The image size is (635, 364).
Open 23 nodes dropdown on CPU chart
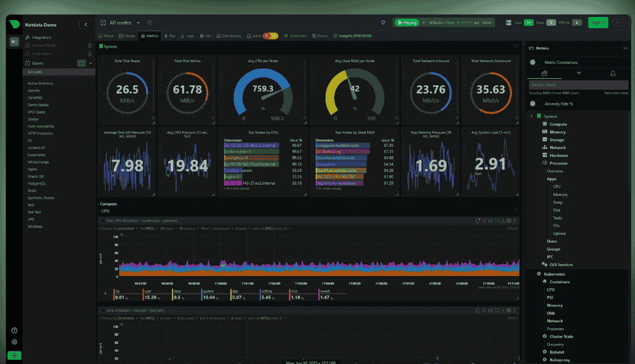[168, 228]
